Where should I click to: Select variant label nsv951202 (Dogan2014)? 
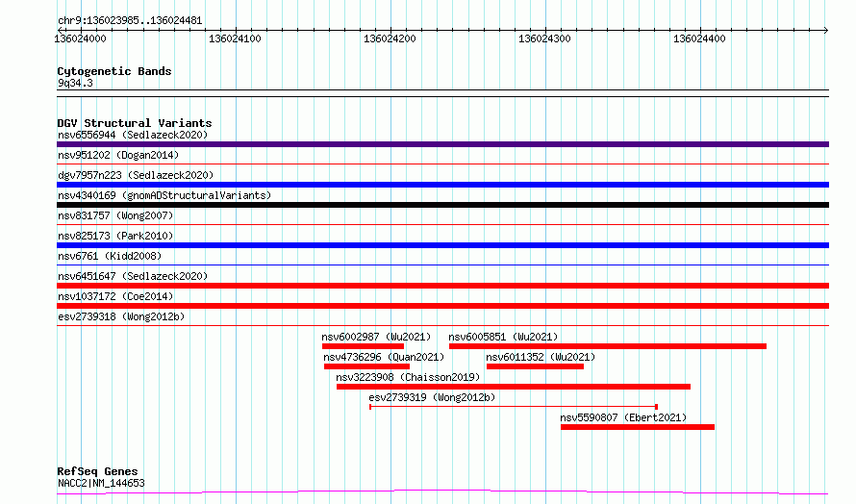click(x=118, y=155)
